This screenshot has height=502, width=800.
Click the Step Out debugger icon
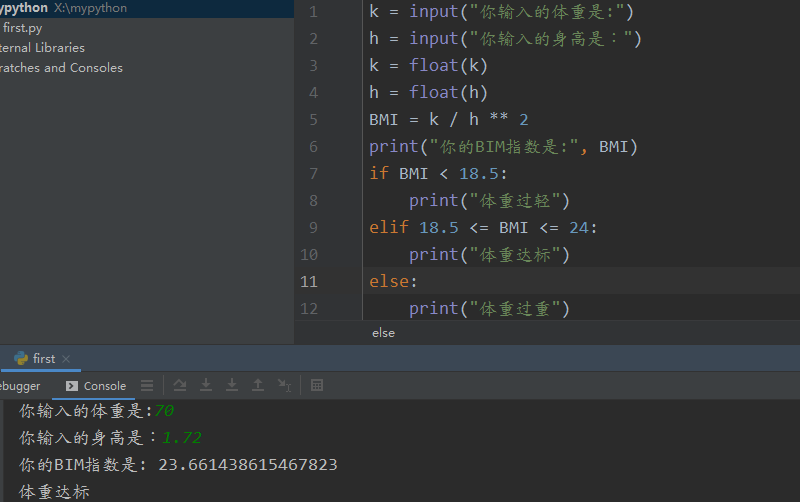pos(258,385)
